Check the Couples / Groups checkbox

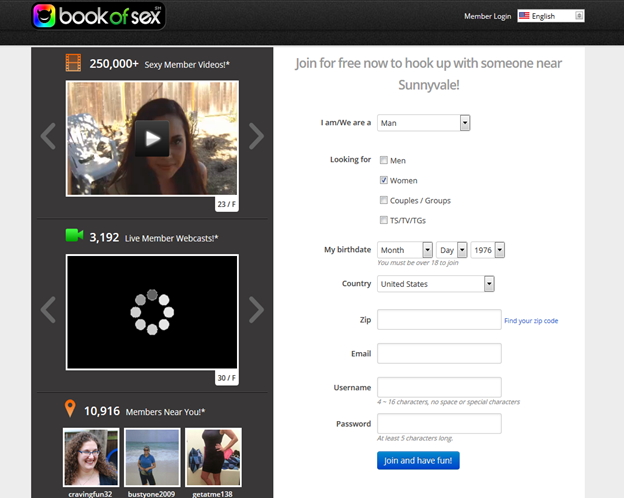[x=384, y=200]
